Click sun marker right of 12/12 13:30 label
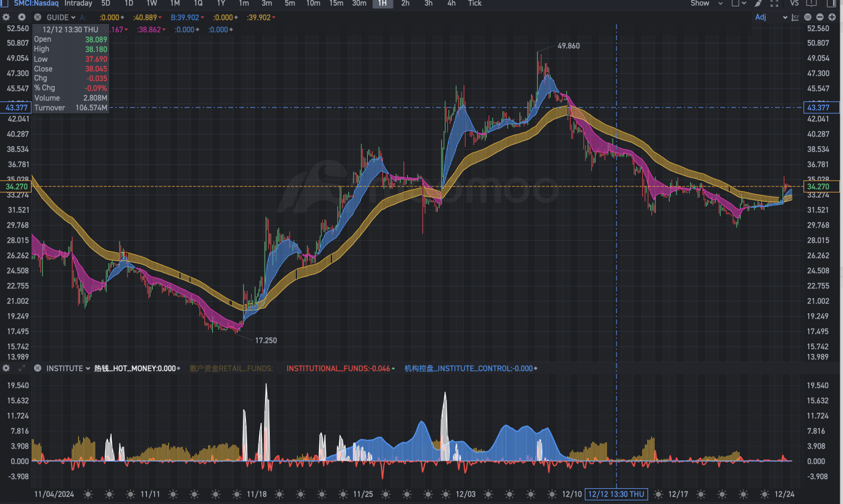Viewport: 843px width, 504px height. tap(658, 494)
